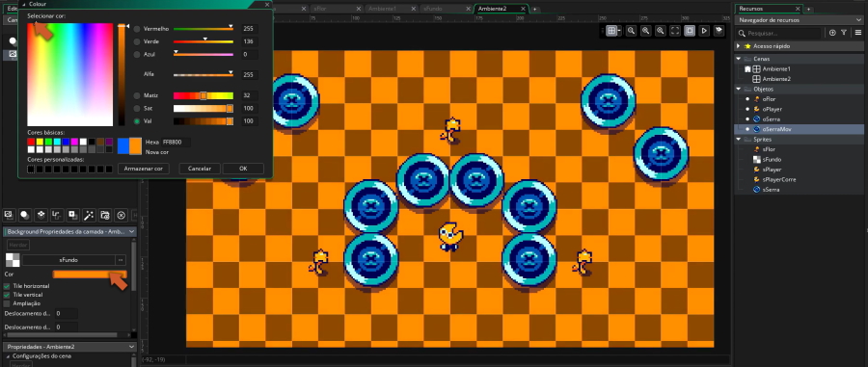Enable the Ampliação checkbox
Screen dimensions: 868x367
(x=7, y=303)
